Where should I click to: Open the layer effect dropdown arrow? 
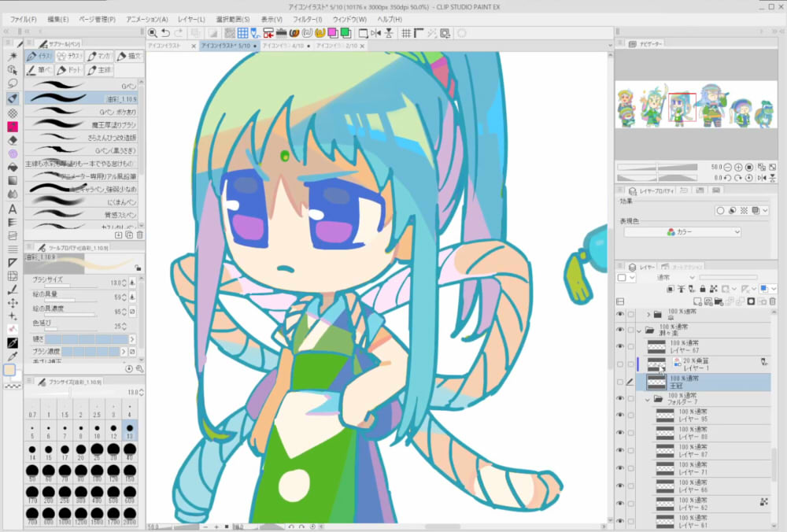[x=765, y=211]
